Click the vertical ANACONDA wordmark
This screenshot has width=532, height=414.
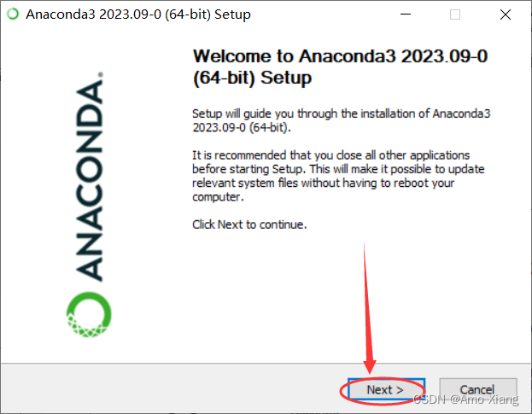point(89,180)
